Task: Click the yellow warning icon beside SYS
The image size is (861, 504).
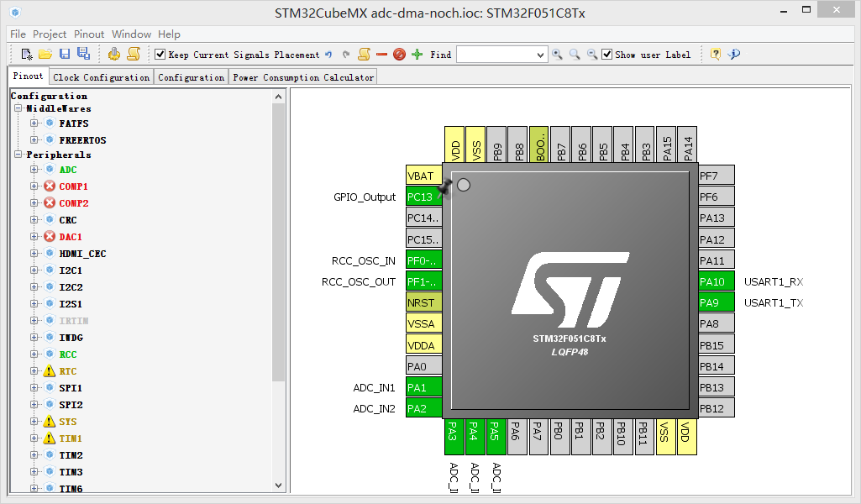Action: (x=50, y=422)
